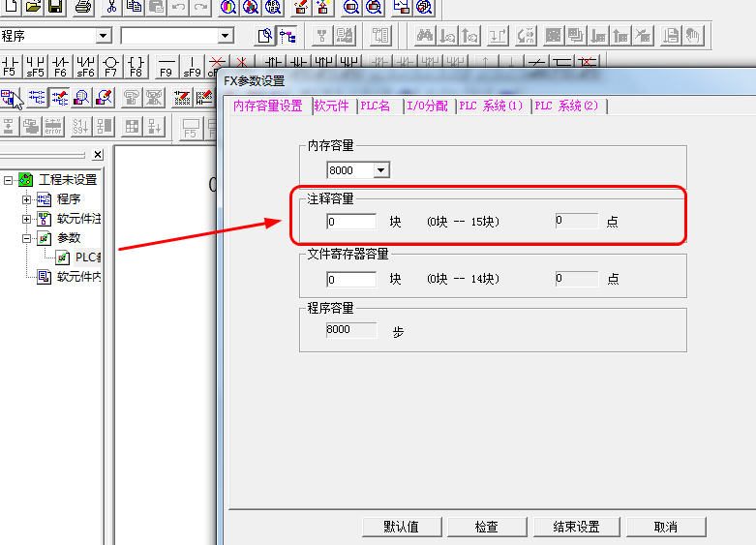Collapse the 参数 tree node
The image size is (756, 545).
[27, 238]
